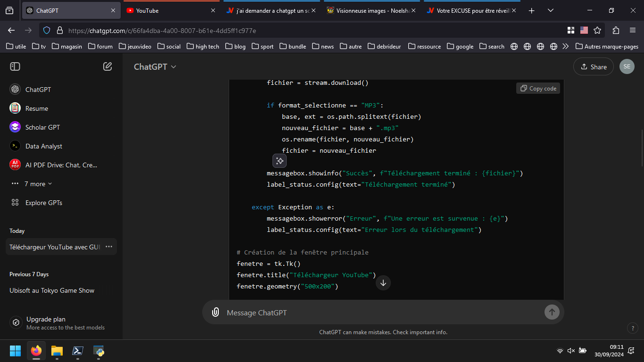644x362 pixels.
Task: Click the help question mark icon
Action: [633, 328]
